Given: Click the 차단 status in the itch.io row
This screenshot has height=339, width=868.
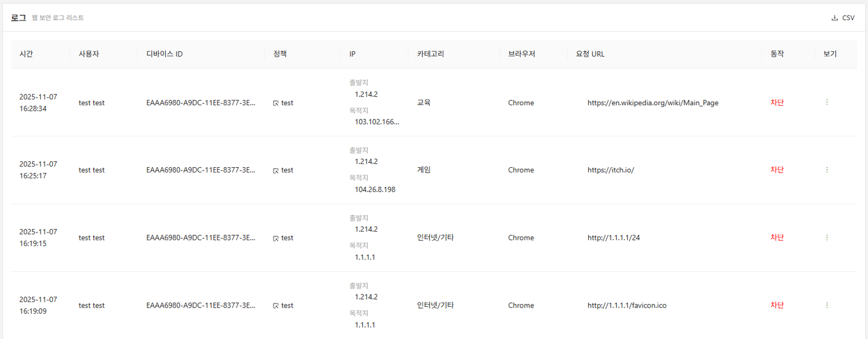Looking at the screenshot, I should tap(777, 170).
